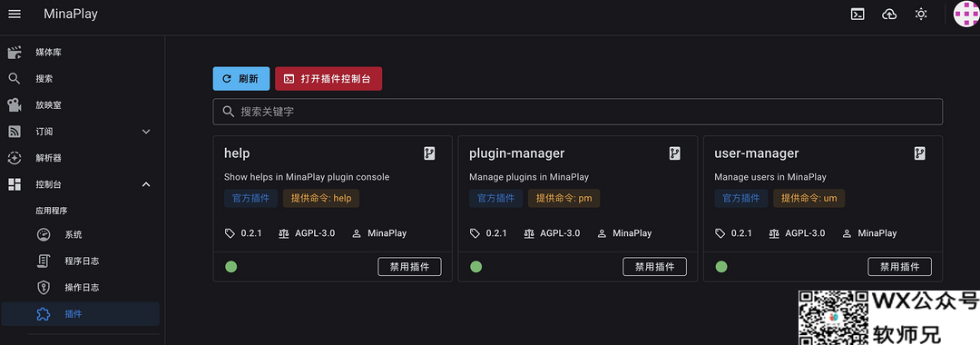The image size is (980, 345).
Task: Click the 应用程序 section label
Action: coord(51,211)
